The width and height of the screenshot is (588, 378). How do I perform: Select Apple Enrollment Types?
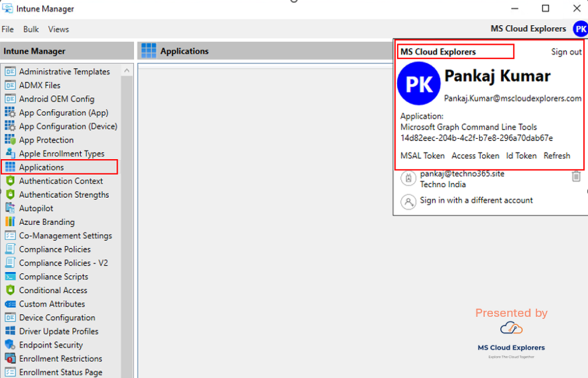(62, 153)
